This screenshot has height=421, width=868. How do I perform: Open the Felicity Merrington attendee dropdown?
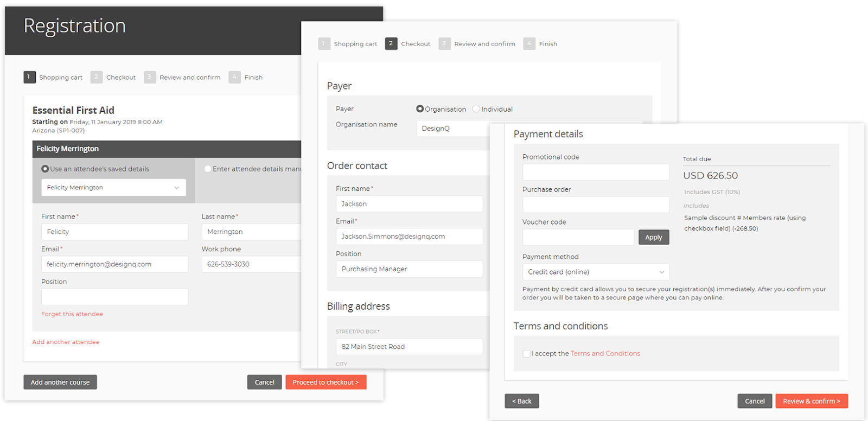point(113,187)
